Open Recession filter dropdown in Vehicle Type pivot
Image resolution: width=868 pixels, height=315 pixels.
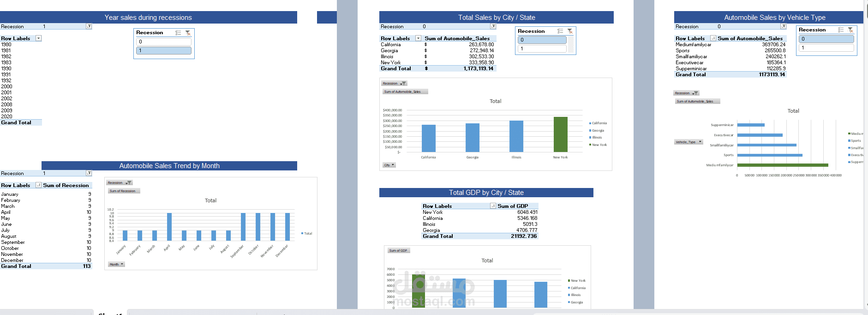click(x=784, y=26)
